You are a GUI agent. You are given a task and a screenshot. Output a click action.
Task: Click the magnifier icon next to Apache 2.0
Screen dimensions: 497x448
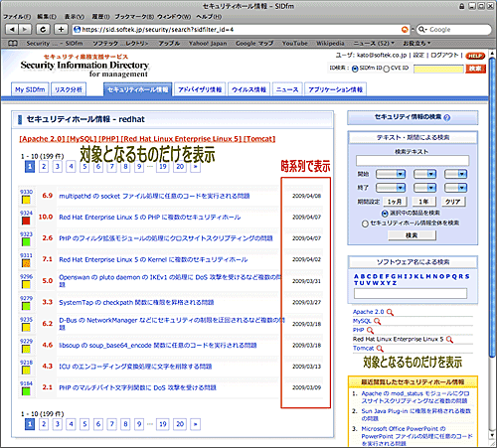390,312
